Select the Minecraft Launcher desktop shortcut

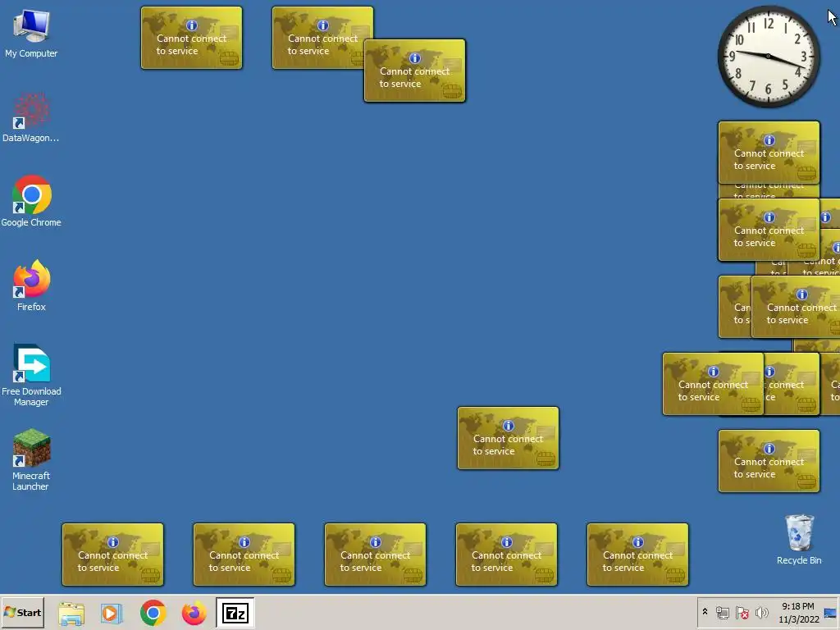click(x=31, y=459)
